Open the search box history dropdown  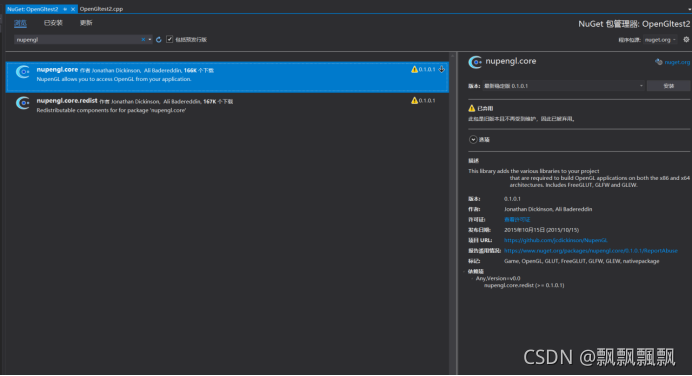150,40
